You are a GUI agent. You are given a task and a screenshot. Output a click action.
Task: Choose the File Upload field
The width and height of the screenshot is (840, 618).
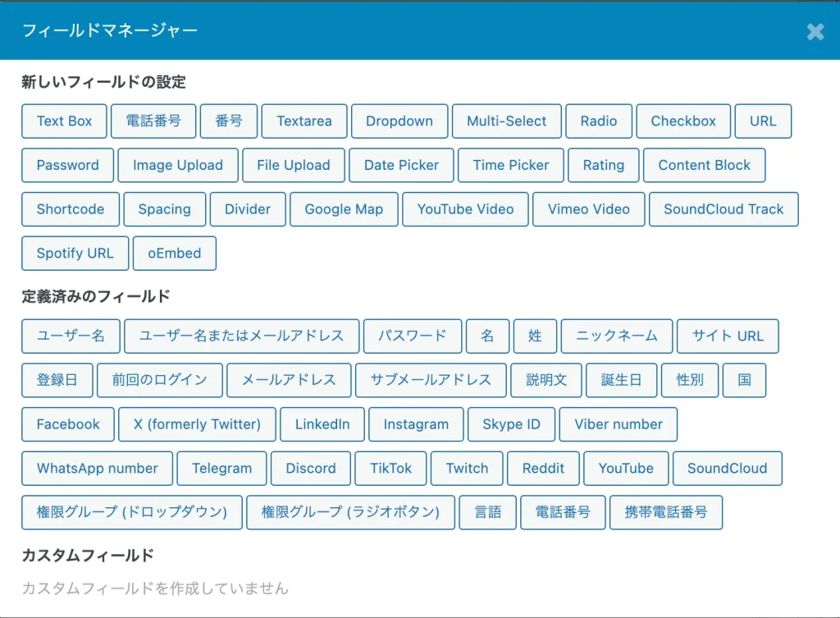point(294,165)
